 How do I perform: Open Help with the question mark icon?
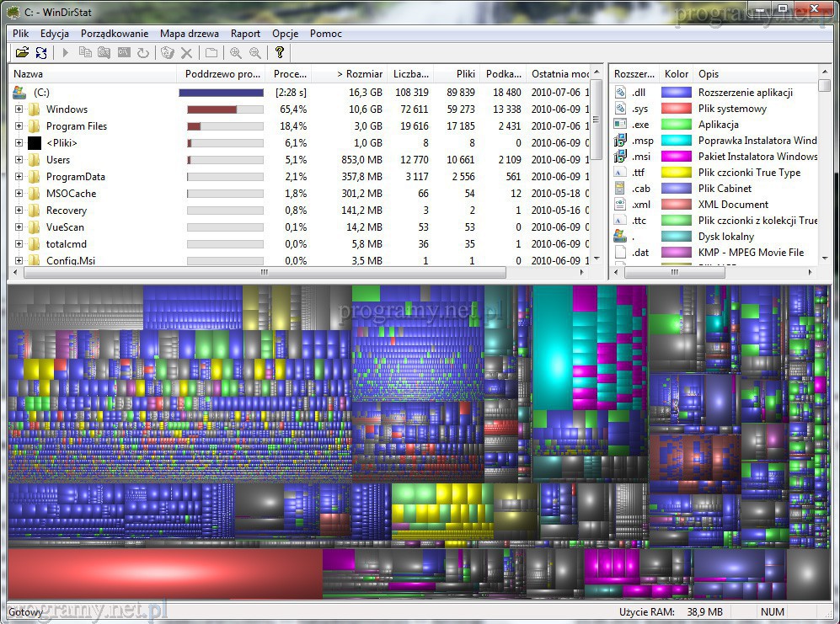(280, 53)
